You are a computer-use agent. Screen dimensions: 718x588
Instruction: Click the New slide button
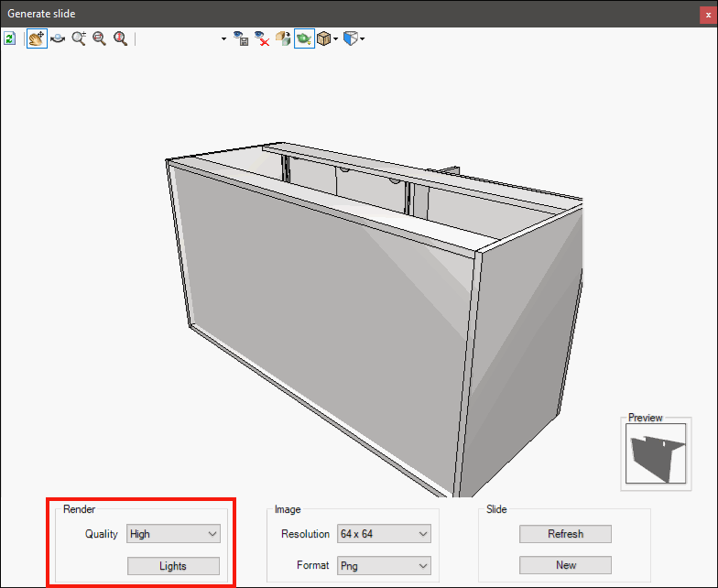pos(566,565)
